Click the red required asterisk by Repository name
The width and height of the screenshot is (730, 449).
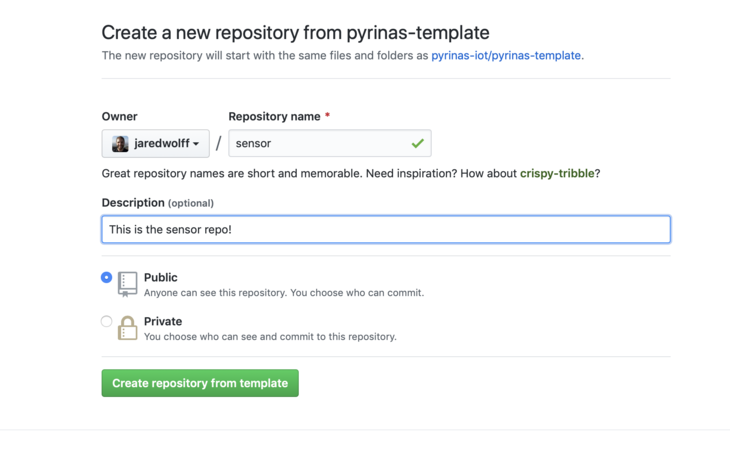coord(327,117)
